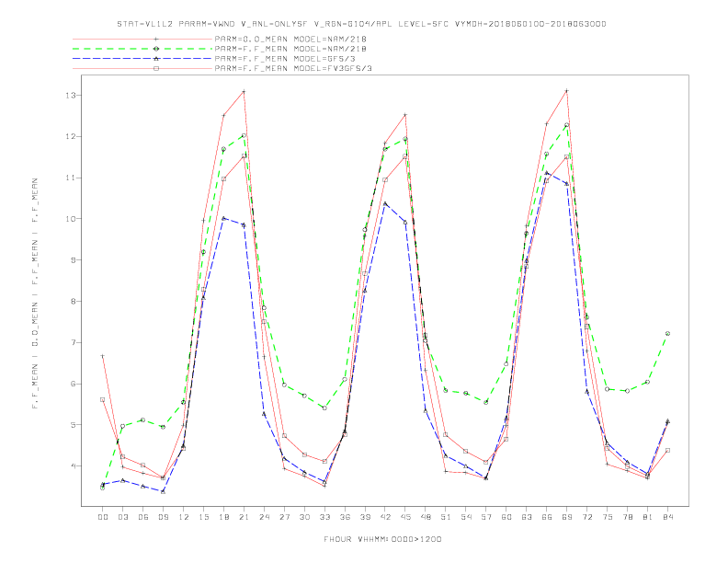This screenshot has height=563, width=728.
Task: Click x-axis tick label 66
Action: [x=547, y=517]
